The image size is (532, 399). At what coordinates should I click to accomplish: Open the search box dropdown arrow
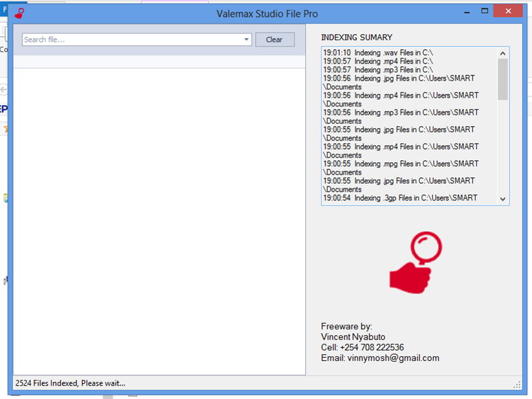[x=247, y=39]
